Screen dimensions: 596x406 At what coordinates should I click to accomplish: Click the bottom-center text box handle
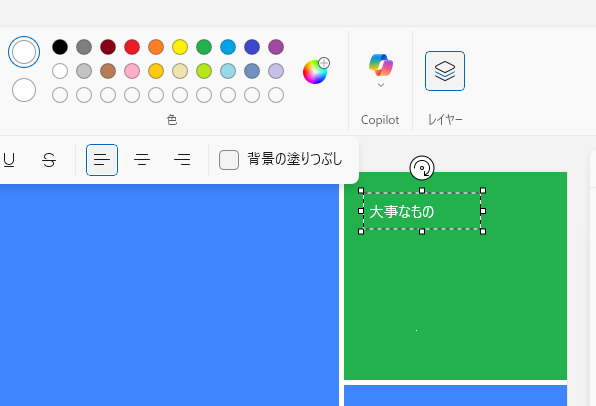point(422,232)
